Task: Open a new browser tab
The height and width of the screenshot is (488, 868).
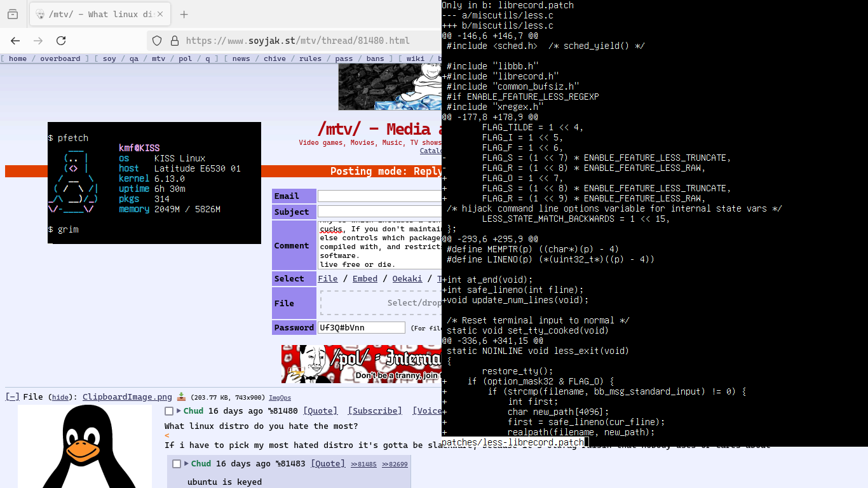Action: (184, 14)
